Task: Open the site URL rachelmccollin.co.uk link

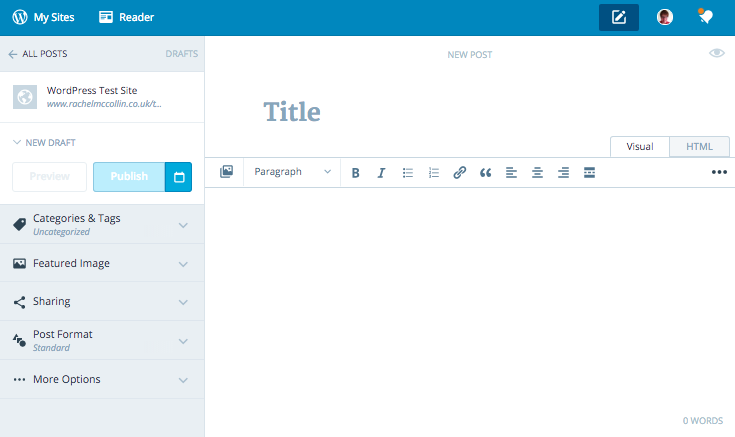Action: (x=104, y=104)
